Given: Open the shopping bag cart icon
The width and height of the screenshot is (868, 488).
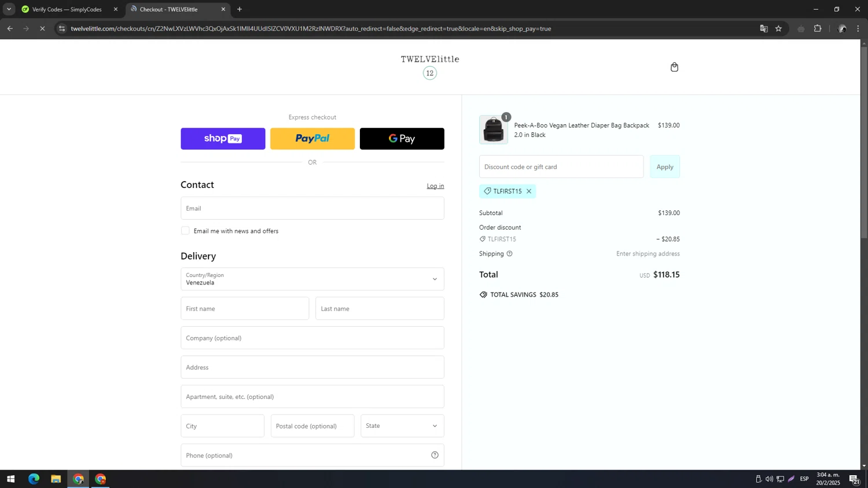Looking at the screenshot, I should pos(674,67).
